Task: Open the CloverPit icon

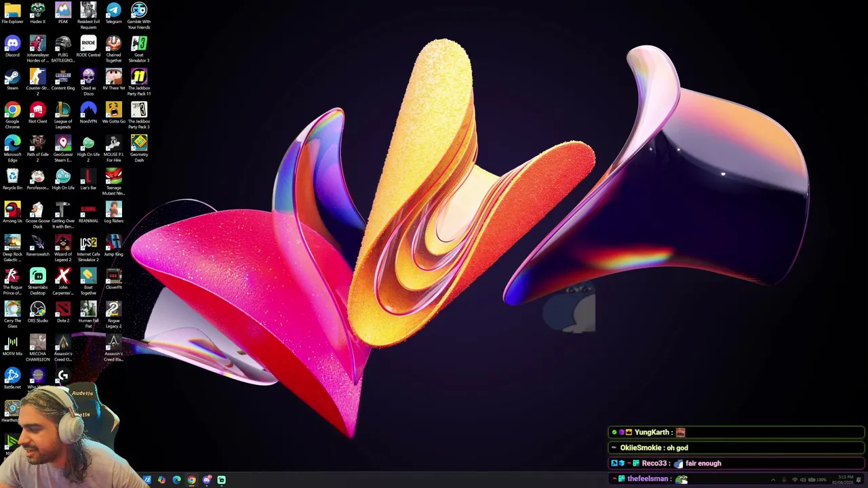Action: click(113, 279)
